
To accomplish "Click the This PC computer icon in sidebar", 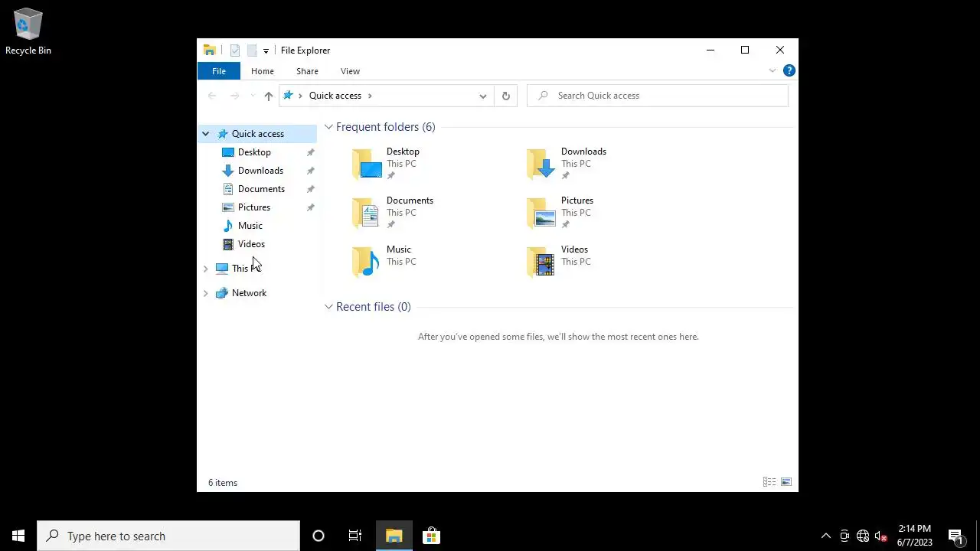I will [222, 269].
